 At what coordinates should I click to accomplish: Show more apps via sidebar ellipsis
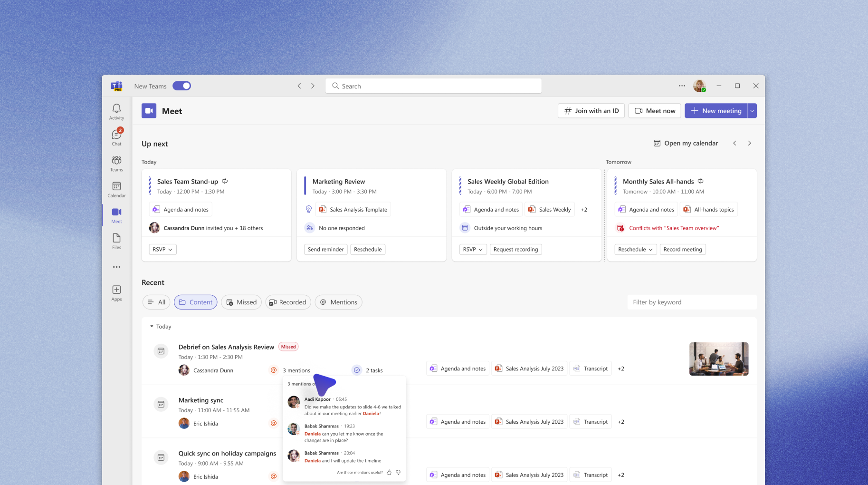[116, 267]
